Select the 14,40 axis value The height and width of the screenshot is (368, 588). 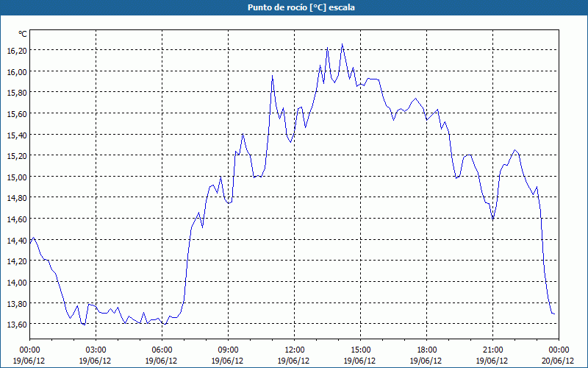[17, 241]
